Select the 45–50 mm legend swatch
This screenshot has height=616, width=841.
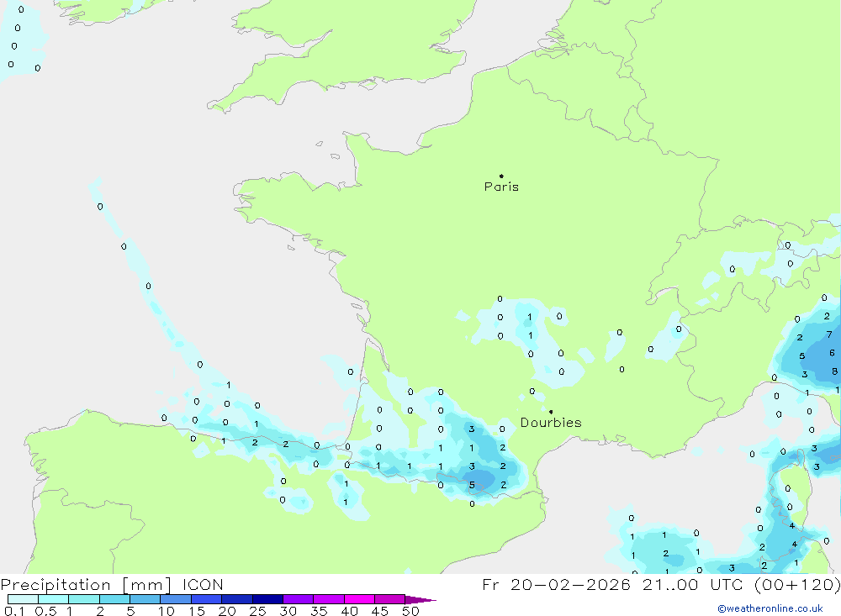click(x=389, y=599)
